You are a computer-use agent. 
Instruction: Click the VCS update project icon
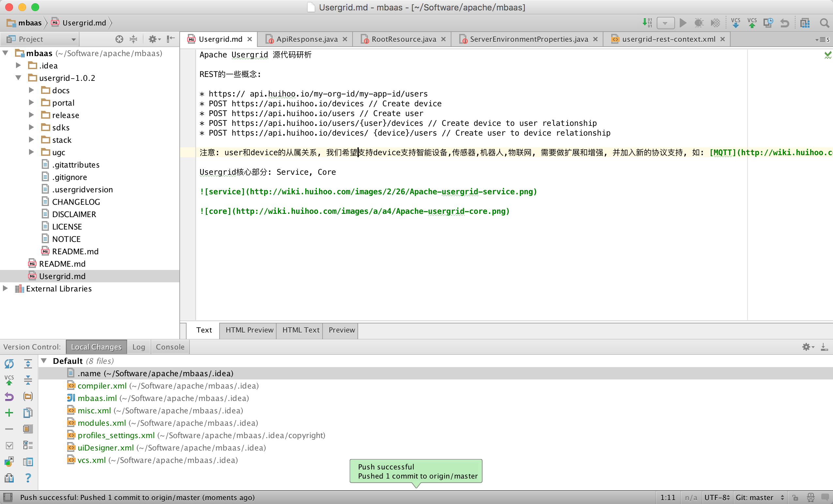735,23
